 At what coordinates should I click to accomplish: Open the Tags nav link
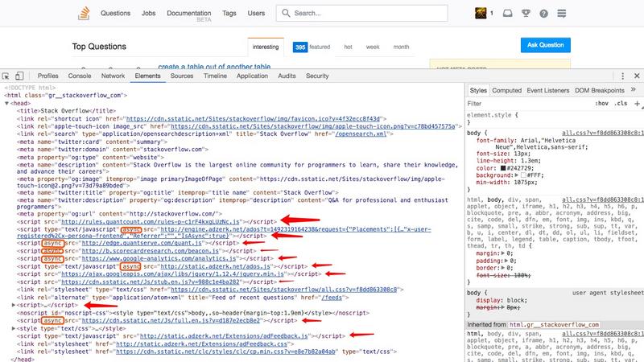pyautogui.click(x=229, y=13)
